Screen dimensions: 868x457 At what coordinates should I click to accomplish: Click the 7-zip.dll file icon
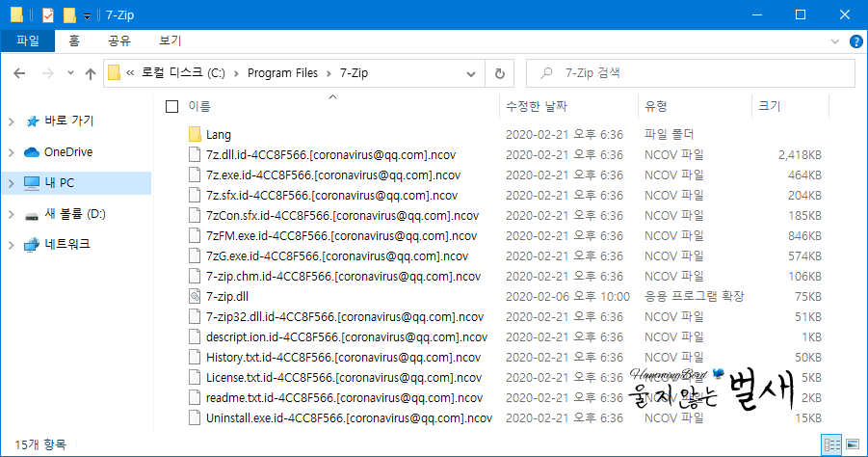point(195,296)
